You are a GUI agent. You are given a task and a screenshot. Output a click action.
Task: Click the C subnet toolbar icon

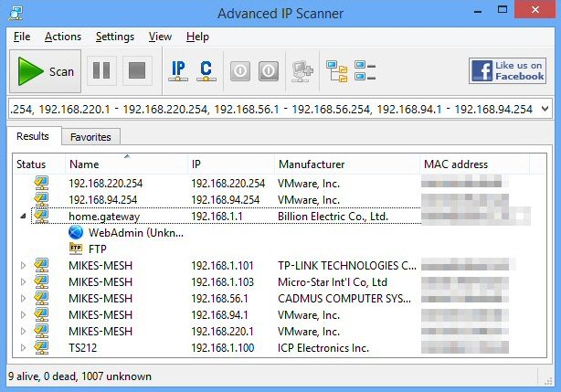pyautogui.click(x=206, y=71)
